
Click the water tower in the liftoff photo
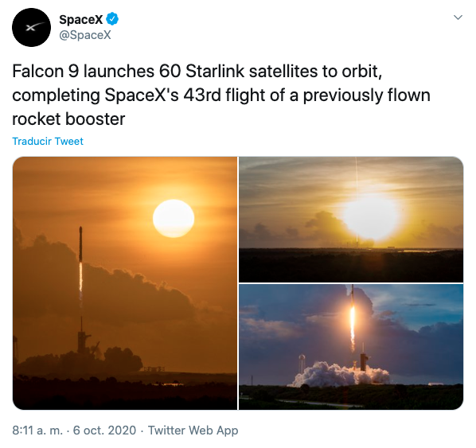302,364
